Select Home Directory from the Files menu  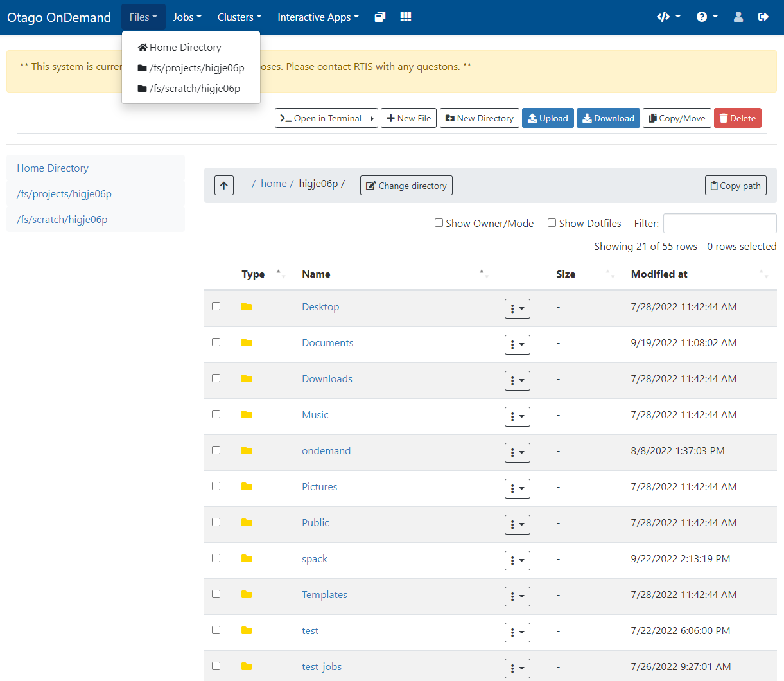(185, 47)
